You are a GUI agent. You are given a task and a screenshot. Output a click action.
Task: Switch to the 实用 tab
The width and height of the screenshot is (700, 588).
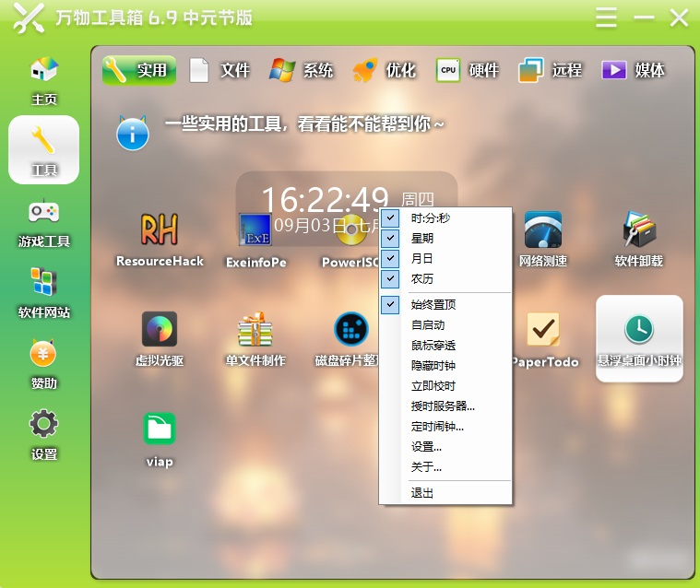[139, 70]
